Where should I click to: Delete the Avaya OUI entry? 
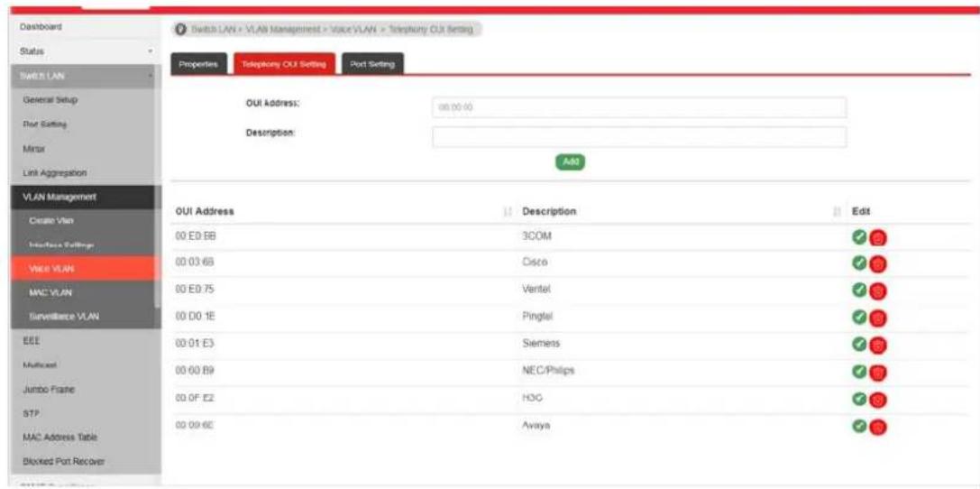click(x=879, y=427)
